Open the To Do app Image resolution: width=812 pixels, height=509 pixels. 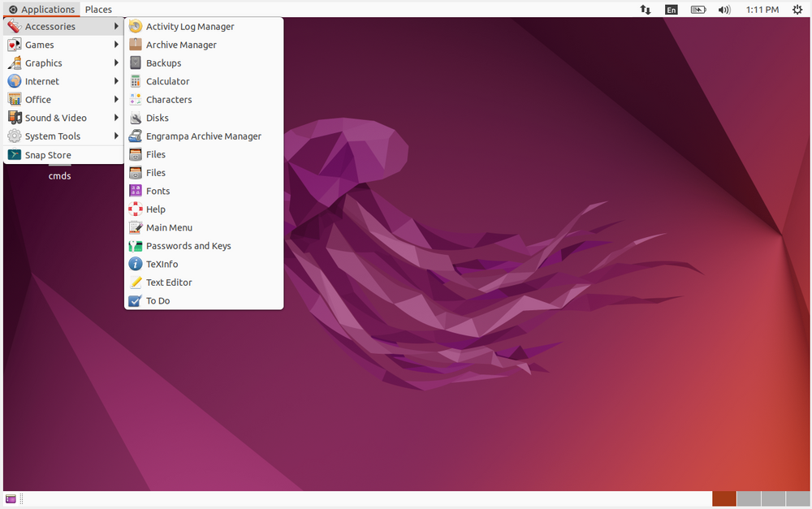pos(157,300)
